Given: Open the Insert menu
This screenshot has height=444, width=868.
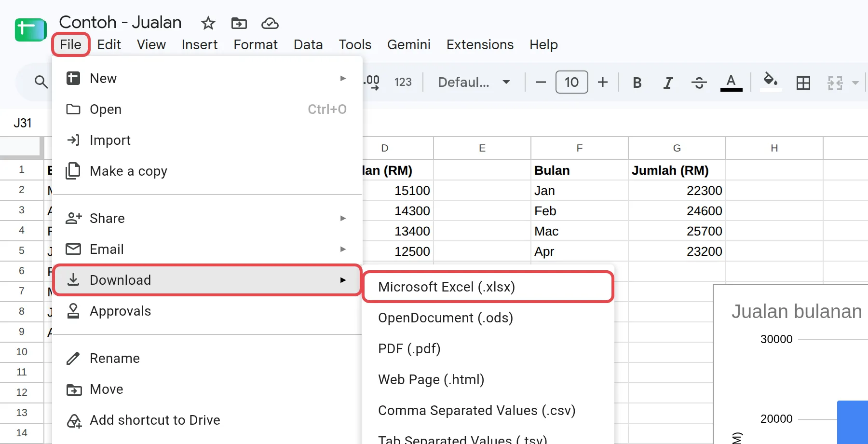Looking at the screenshot, I should point(199,44).
